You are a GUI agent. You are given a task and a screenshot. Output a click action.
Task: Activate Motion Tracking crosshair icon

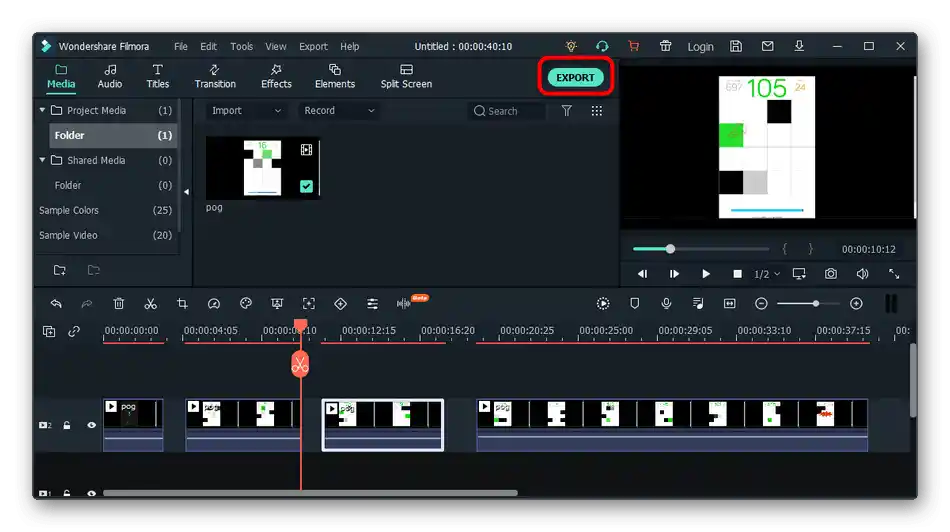[308, 304]
